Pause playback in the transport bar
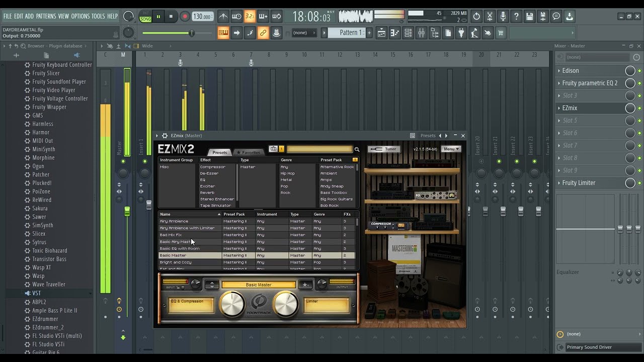The image size is (644, 362). (158, 17)
